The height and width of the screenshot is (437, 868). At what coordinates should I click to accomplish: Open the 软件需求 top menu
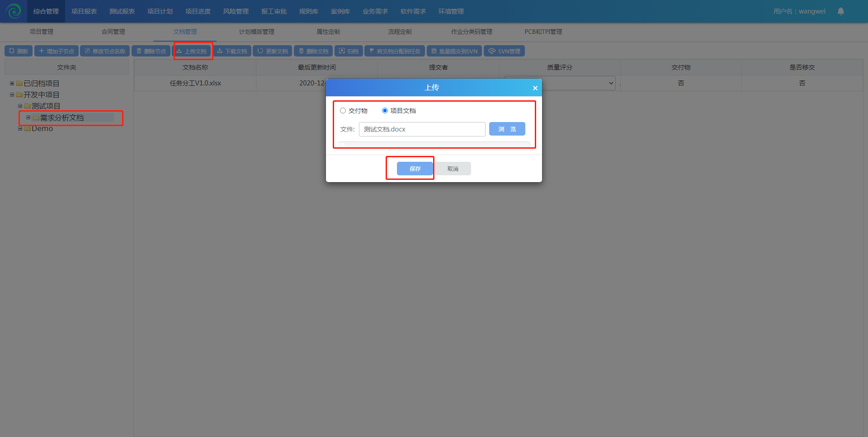[413, 11]
